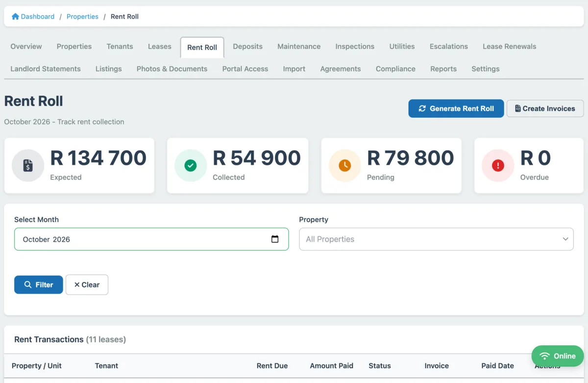Follow the Properties breadcrumb link
Viewport: 588px width, 383px height.
82,16
